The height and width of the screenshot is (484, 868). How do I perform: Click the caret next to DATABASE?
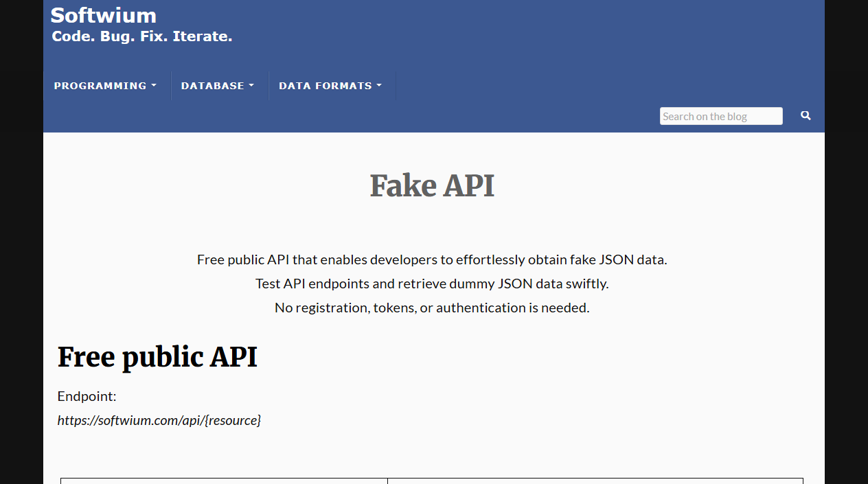click(x=252, y=86)
